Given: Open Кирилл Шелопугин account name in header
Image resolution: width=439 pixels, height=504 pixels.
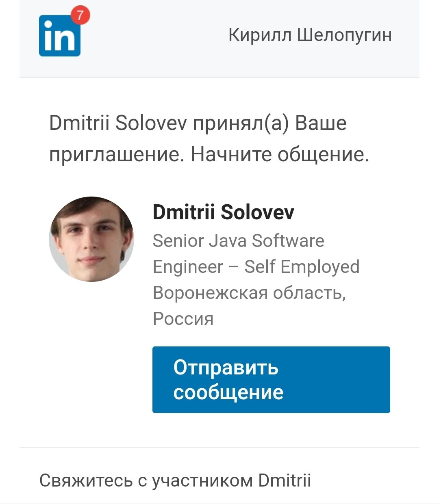Looking at the screenshot, I should click(310, 35).
